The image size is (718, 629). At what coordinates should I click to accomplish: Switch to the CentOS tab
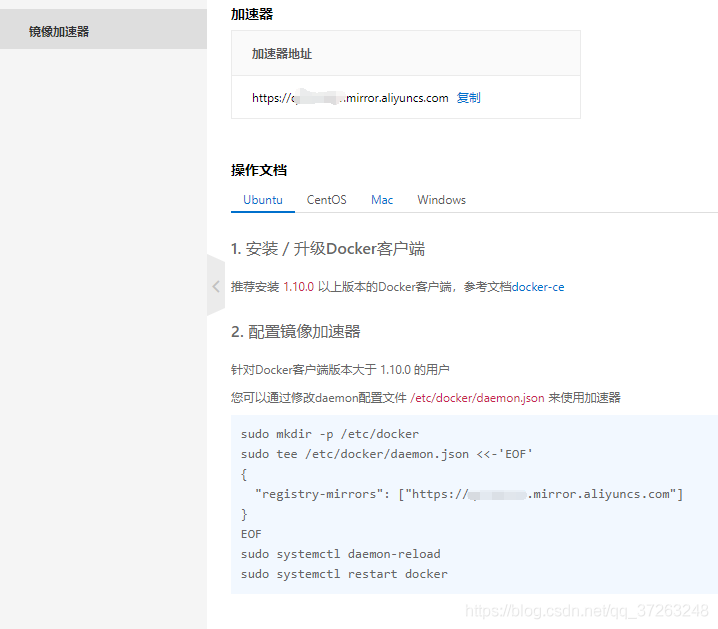[326, 200]
